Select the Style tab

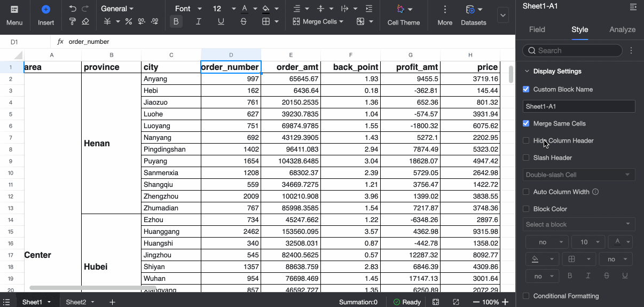tap(580, 29)
